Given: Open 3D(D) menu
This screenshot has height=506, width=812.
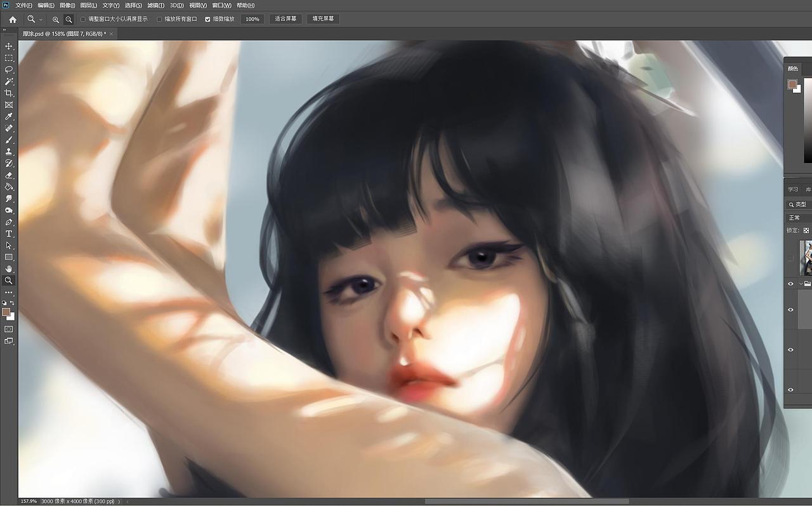Looking at the screenshot, I should coord(177,5).
